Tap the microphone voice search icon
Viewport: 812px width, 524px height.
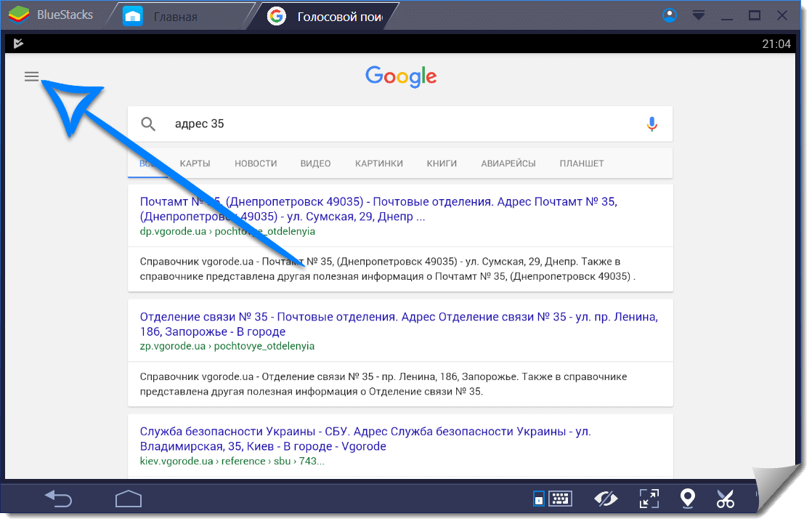point(652,124)
